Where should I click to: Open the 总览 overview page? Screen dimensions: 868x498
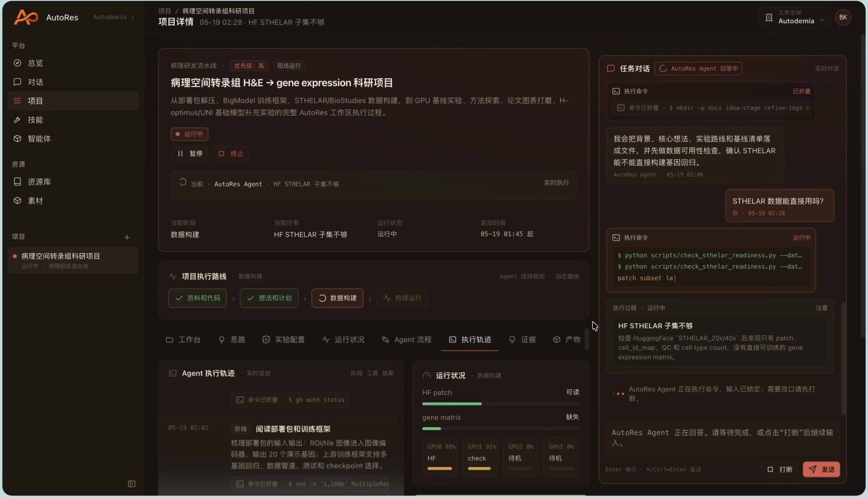(x=73, y=63)
